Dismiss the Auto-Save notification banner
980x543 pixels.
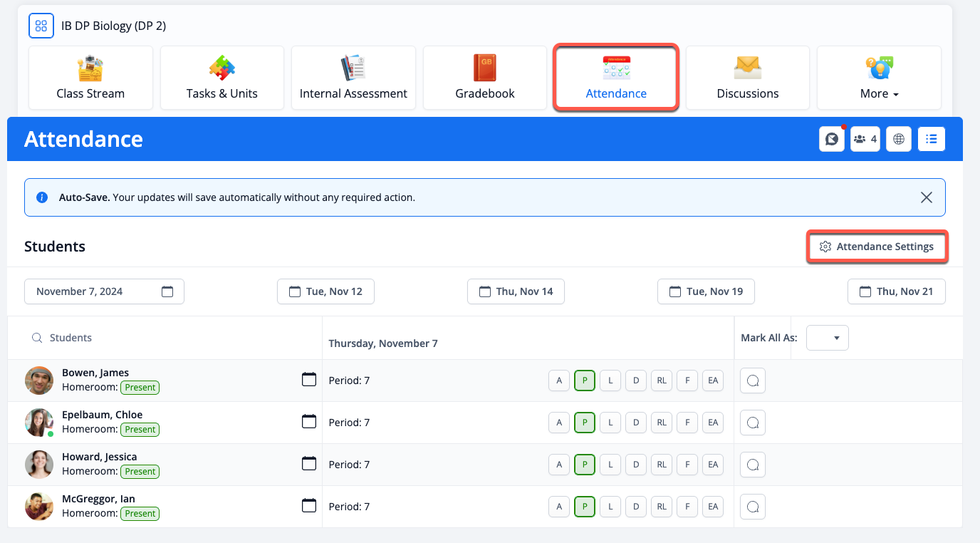926,197
